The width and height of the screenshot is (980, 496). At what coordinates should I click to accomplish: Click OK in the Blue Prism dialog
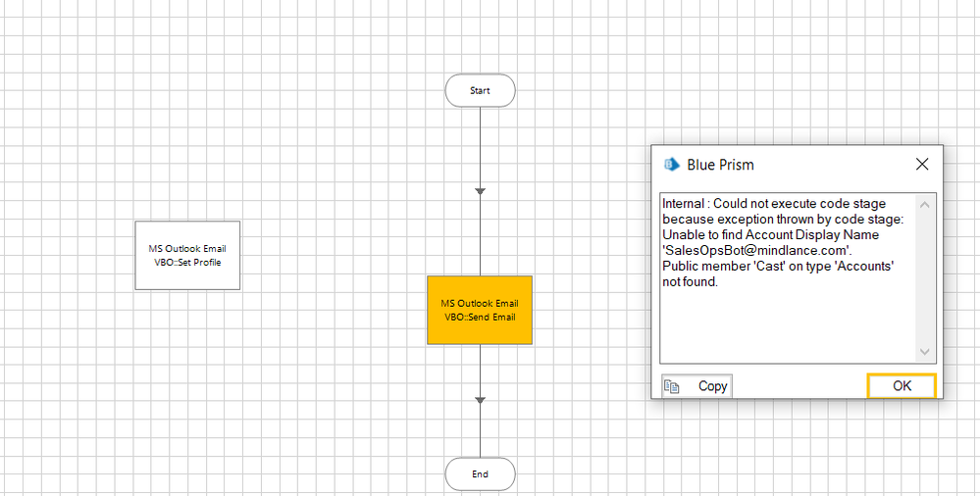pyautogui.click(x=902, y=386)
